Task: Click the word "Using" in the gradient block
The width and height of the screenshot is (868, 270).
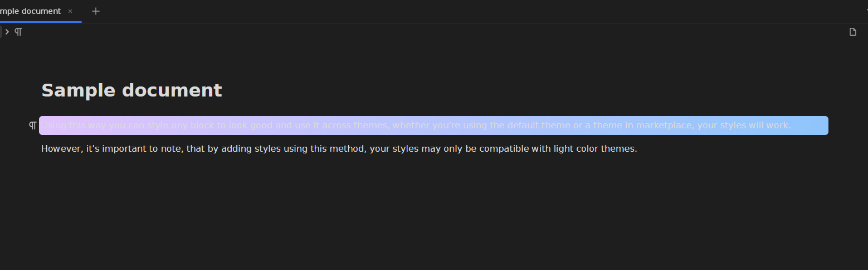Action: tap(53, 126)
